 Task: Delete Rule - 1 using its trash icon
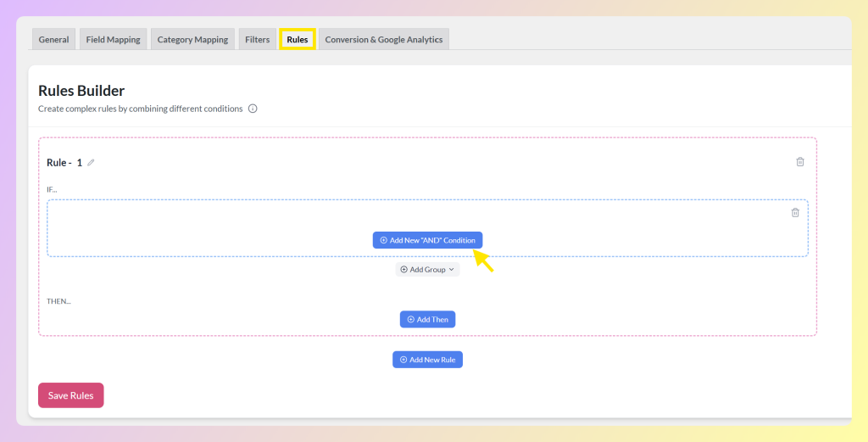pos(800,162)
